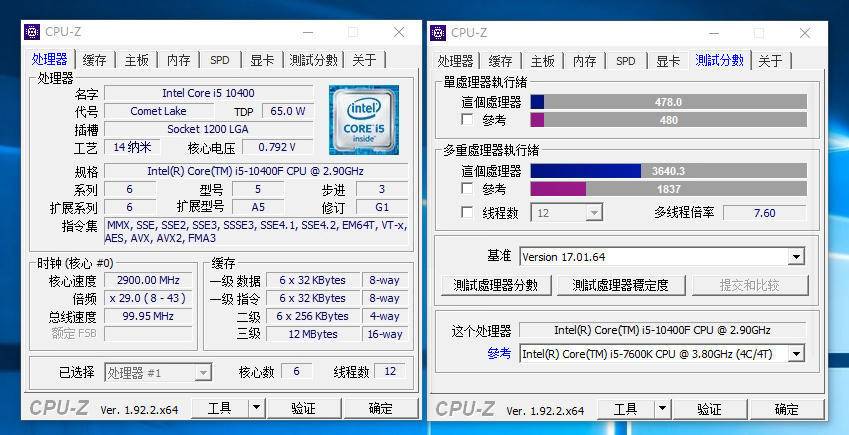The height and width of the screenshot is (435, 849).
Task: Select 显卡 tab in left window
Action: (262, 60)
